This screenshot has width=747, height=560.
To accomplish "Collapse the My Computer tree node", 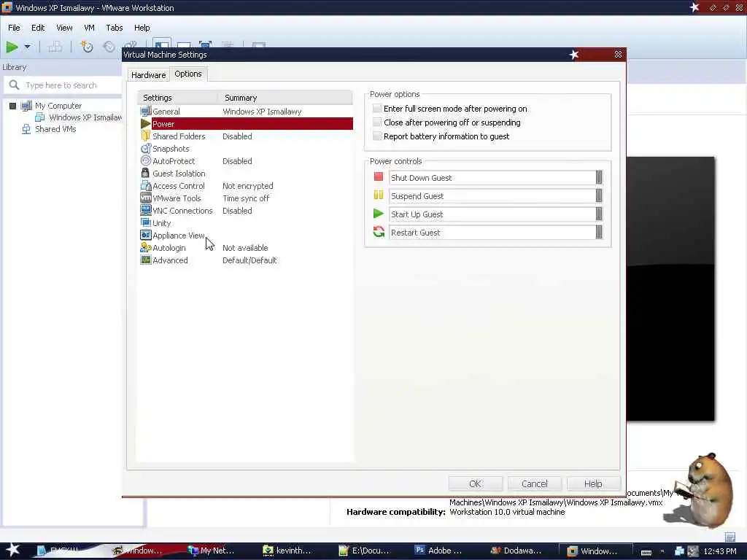I will point(13,106).
